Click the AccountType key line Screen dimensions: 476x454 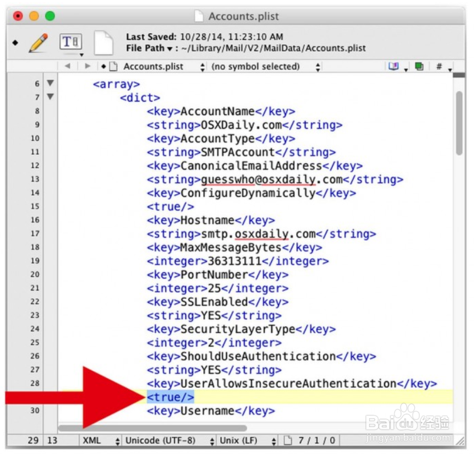pyautogui.click(x=221, y=139)
